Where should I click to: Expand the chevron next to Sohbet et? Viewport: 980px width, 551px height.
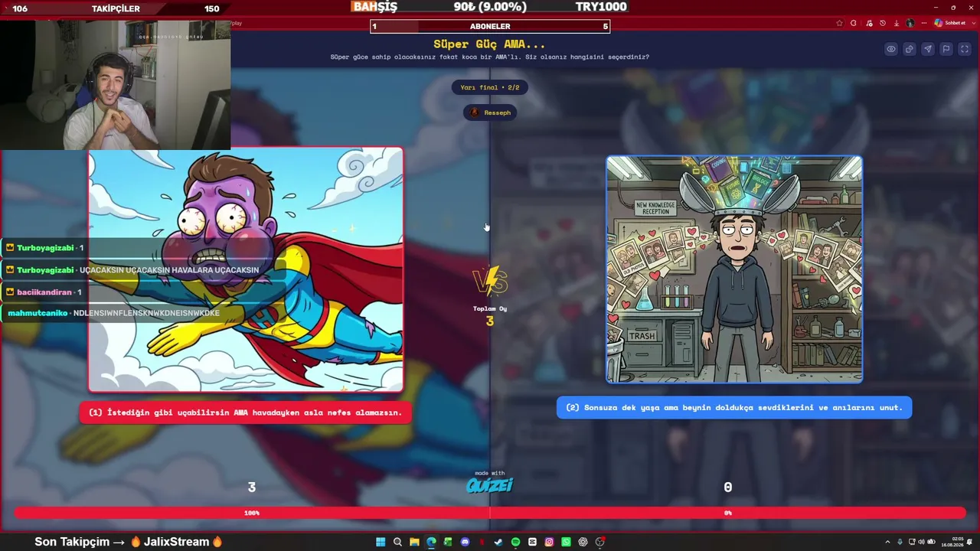pyautogui.click(x=972, y=23)
